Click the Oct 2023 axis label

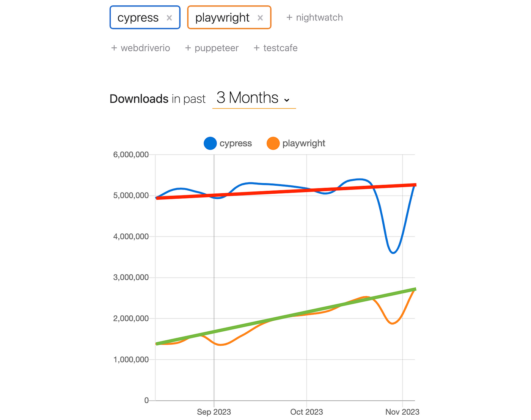306,412
